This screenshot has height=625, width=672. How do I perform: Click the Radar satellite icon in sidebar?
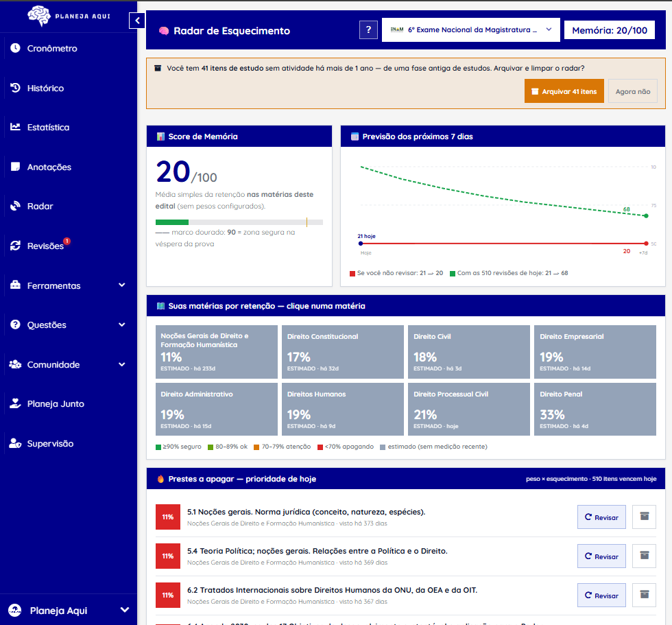[15, 206]
